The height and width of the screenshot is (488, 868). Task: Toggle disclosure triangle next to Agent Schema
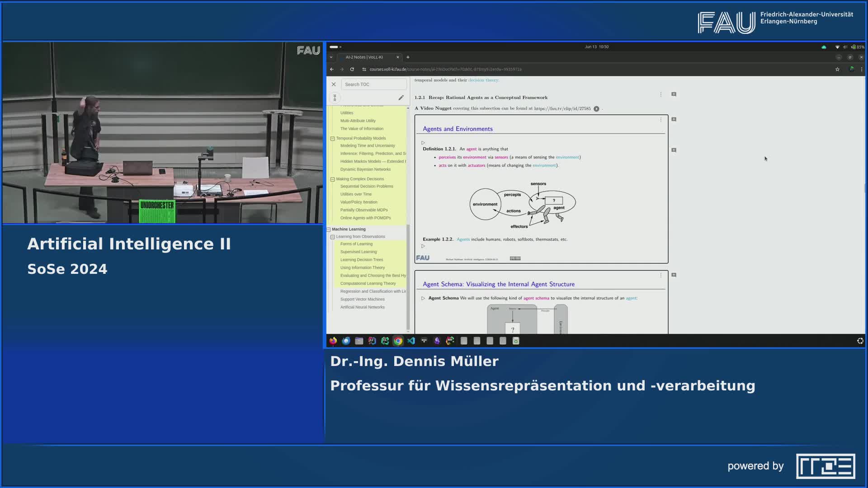[423, 298]
